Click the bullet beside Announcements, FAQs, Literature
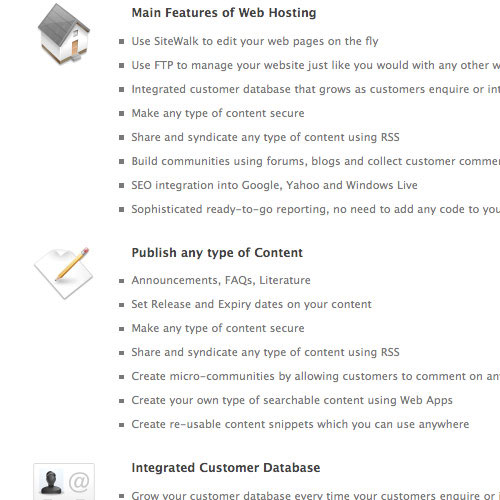This screenshot has width=500, height=500. click(x=122, y=281)
